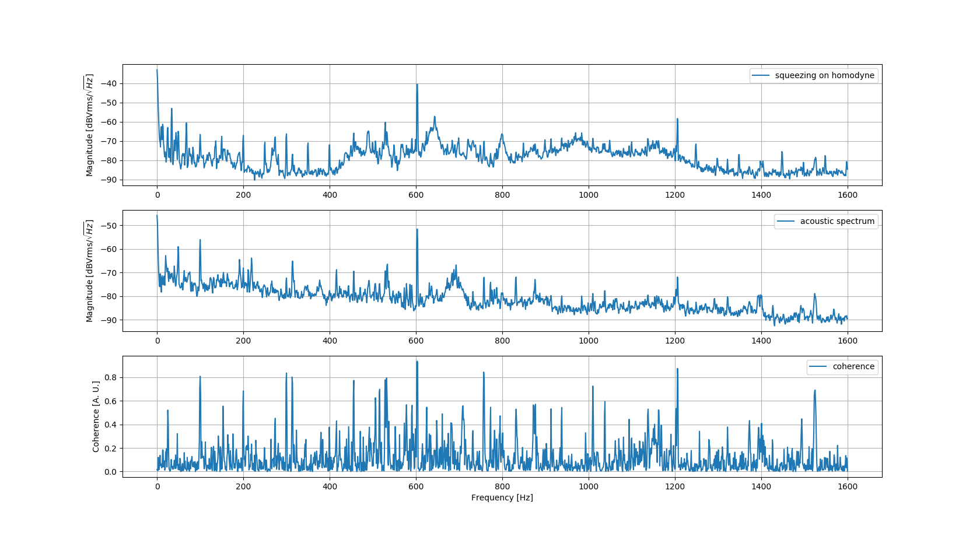Click the 0.2 y-tick label in the coherence plot
The width and height of the screenshot is (980, 536).
click(111, 449)
